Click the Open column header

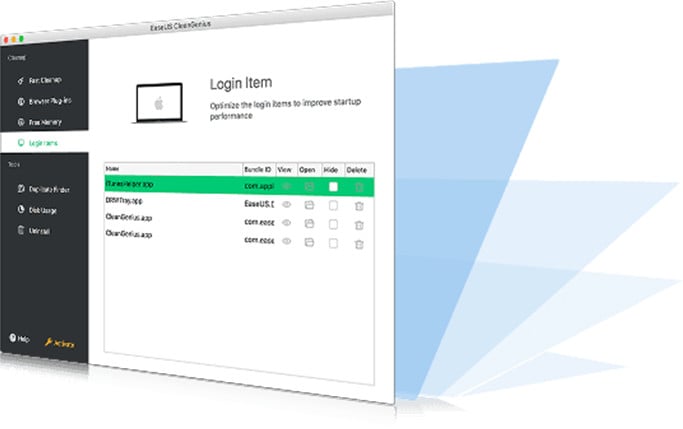[x=309, y=170]
